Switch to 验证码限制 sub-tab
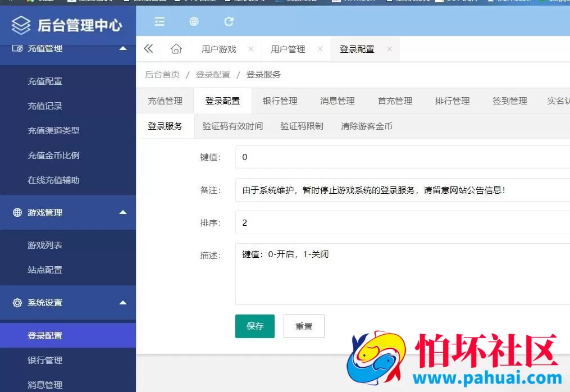The height and width of the screenshot is (392, 570). (x=302, y=126)
